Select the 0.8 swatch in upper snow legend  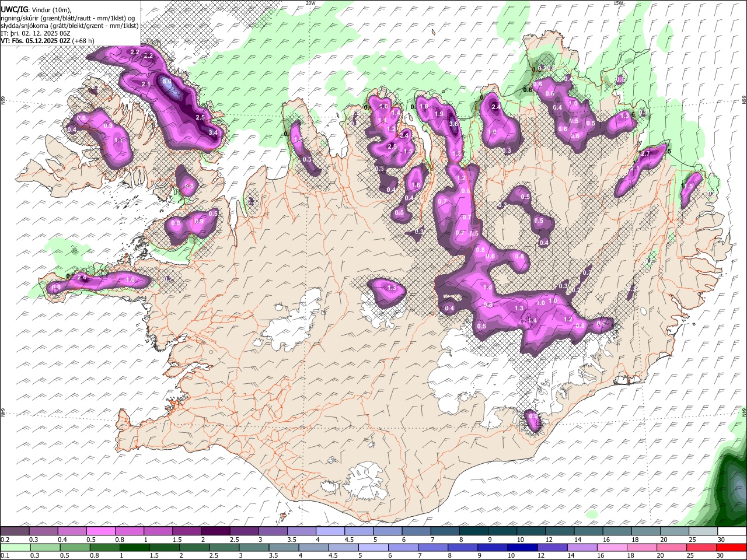pos(130,531)
